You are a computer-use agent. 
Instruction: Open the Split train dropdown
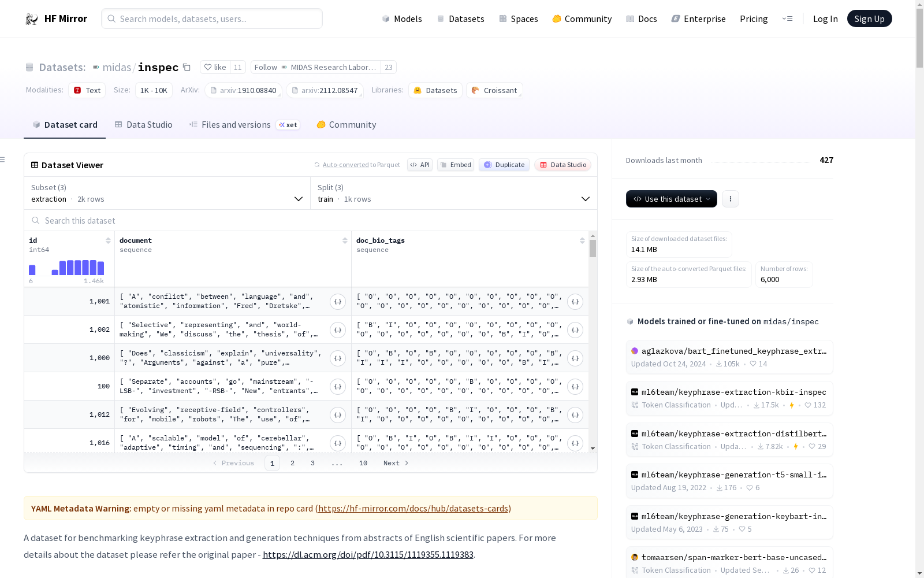tap(454, 193)
